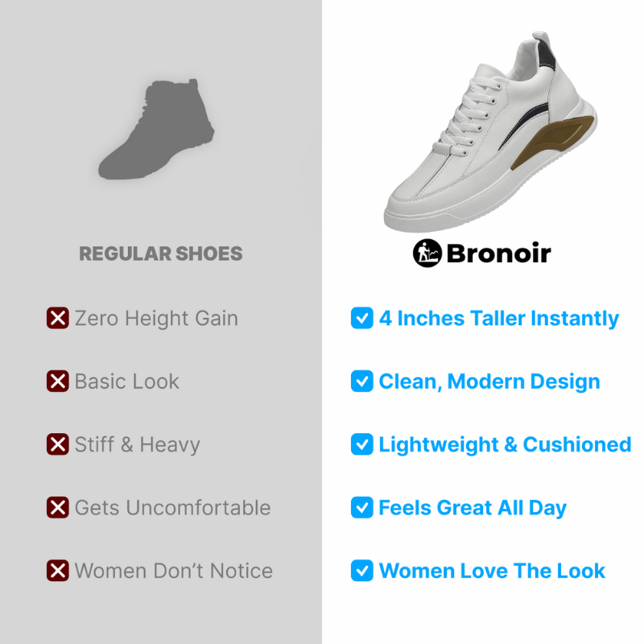Click the REGULAR SHOES heading
This screenshot has height=644, width=644.
160,254
